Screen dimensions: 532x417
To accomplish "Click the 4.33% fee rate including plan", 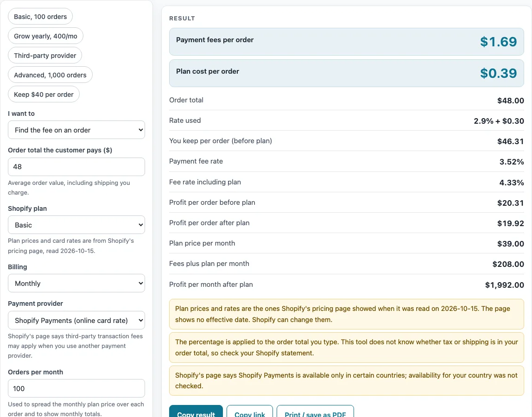I will click(512, 183).
